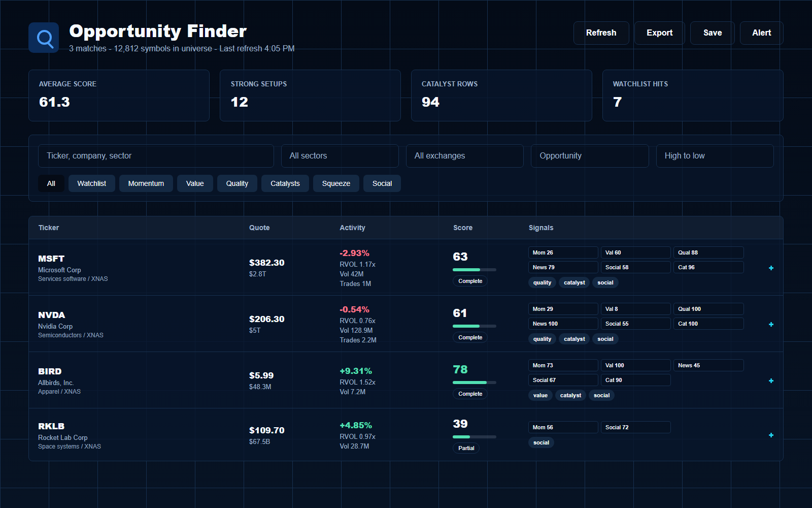Select the Social filter chip
812x508 pixels.
click(x=382, y=183)
